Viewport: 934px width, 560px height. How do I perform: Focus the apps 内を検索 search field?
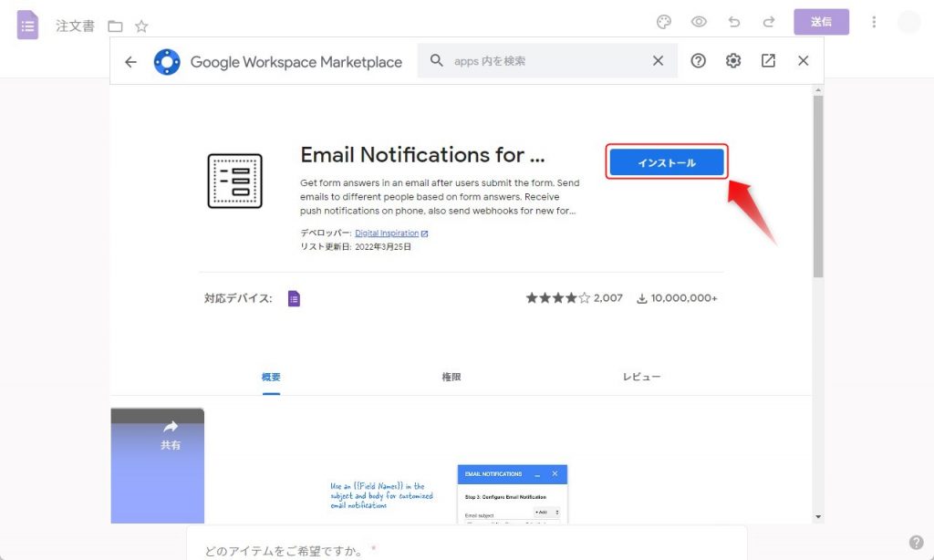[x=548, y=61]
